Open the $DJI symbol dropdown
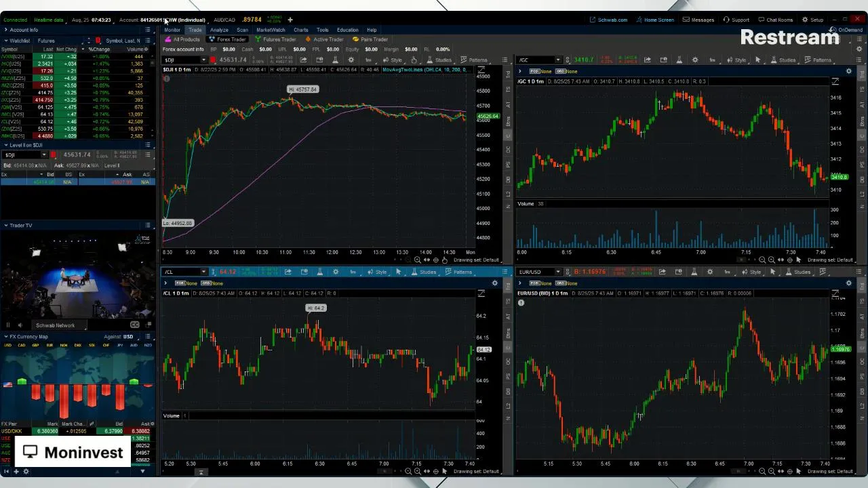This screenshot has height=488, width=868. pyautogui.click(x=203, y=60)
